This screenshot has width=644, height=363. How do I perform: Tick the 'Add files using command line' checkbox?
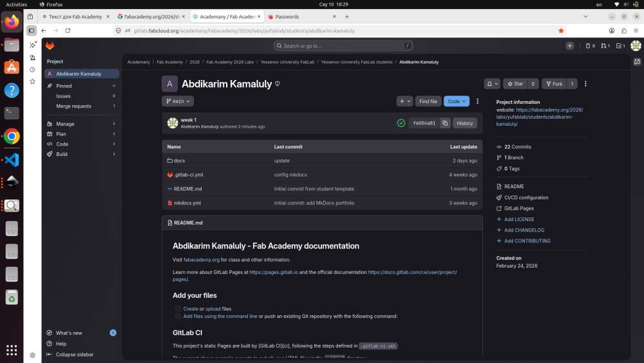point(178,317)
